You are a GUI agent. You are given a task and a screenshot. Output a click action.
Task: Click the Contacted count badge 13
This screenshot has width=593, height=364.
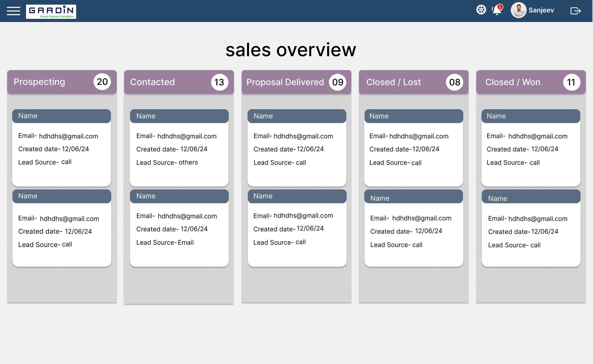[x=219, y=82]
